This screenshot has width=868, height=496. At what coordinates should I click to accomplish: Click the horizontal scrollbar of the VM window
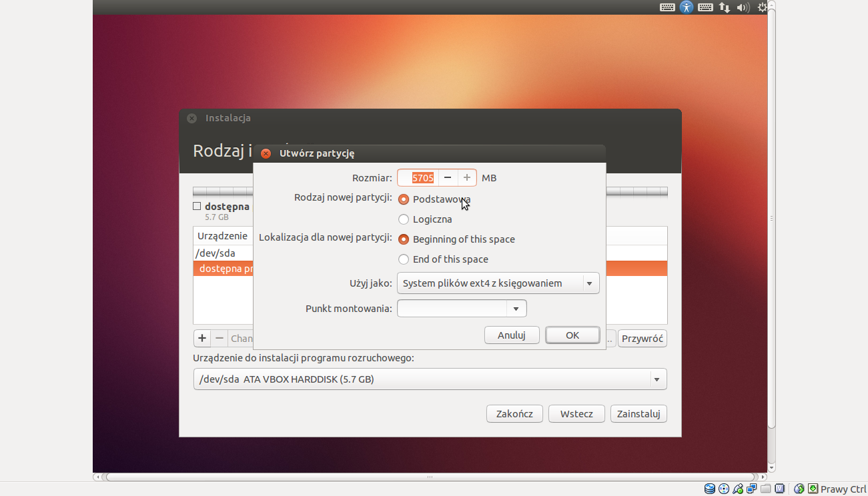430,477
